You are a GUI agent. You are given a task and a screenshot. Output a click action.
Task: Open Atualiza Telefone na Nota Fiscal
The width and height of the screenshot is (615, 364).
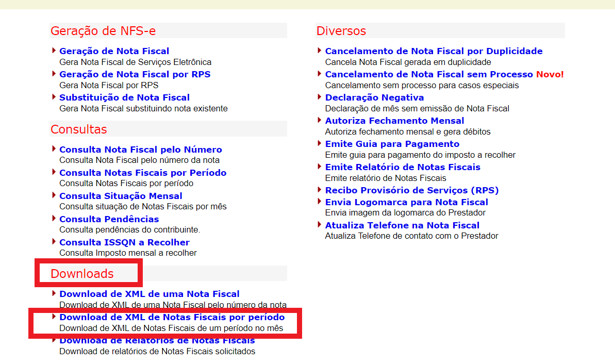tap(402, 225)
